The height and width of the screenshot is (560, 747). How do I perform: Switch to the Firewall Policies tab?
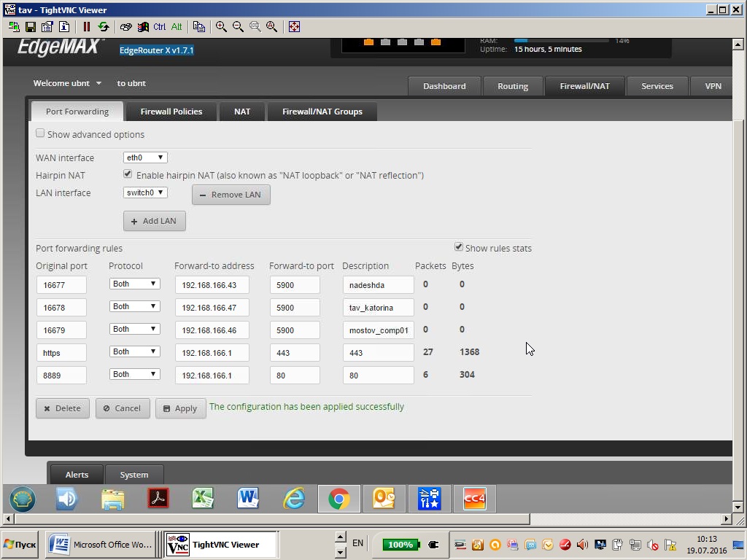coord(171,112)
